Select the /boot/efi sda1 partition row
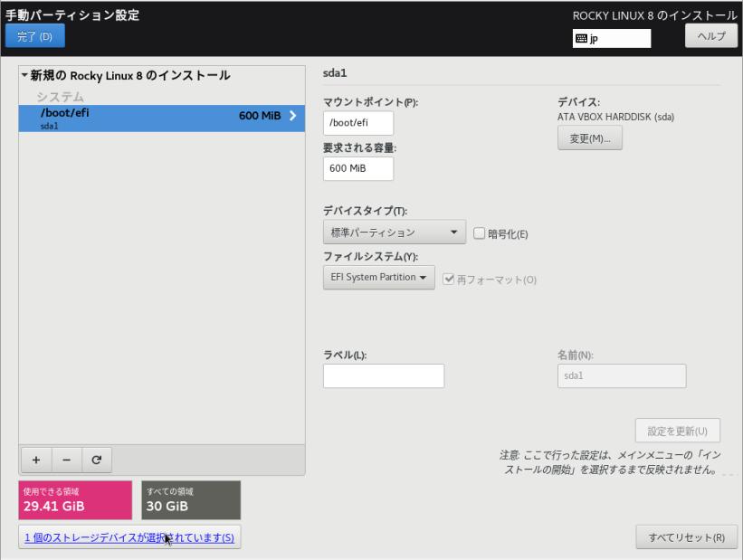 tap(162, 119)
